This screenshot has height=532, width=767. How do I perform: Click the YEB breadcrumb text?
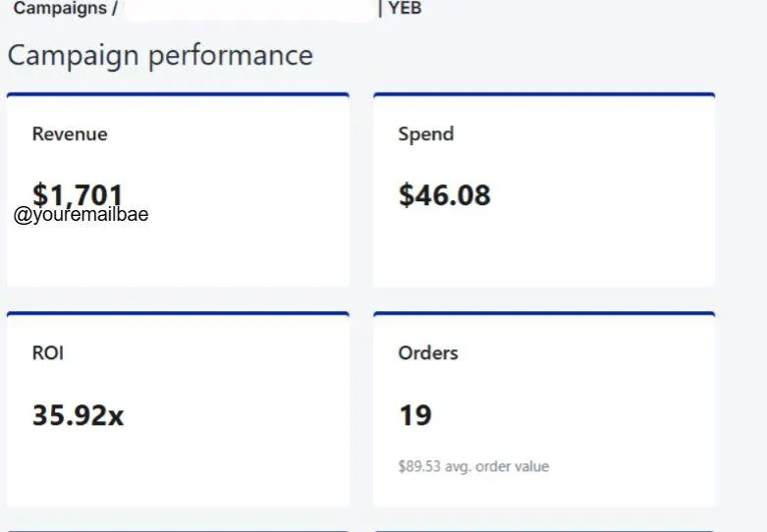[405, 8]
